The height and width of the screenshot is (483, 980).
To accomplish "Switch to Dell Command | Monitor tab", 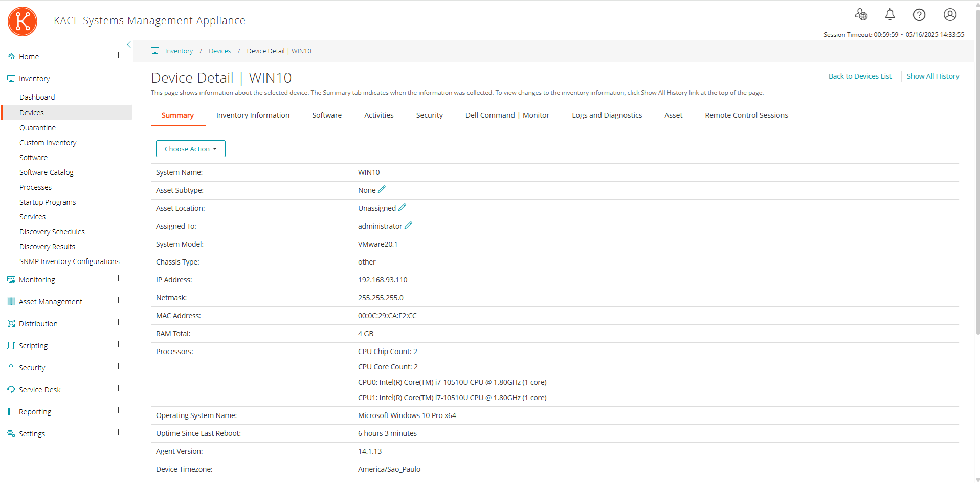I will tap(507, 115).
